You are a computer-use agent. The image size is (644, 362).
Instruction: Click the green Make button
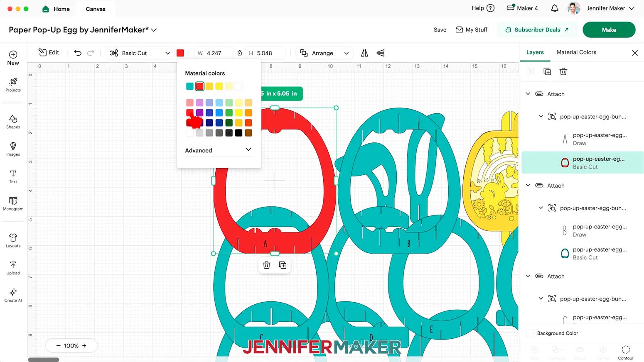pos(609,30)
